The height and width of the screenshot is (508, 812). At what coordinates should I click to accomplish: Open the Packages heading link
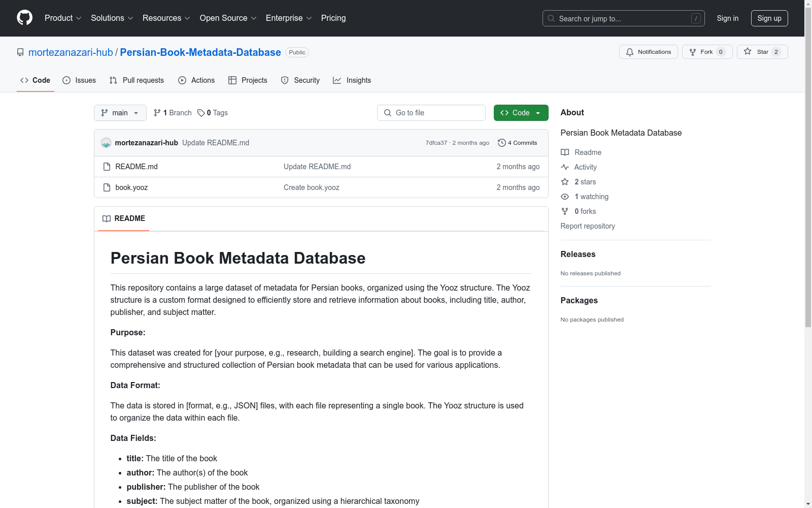(579, 300)
